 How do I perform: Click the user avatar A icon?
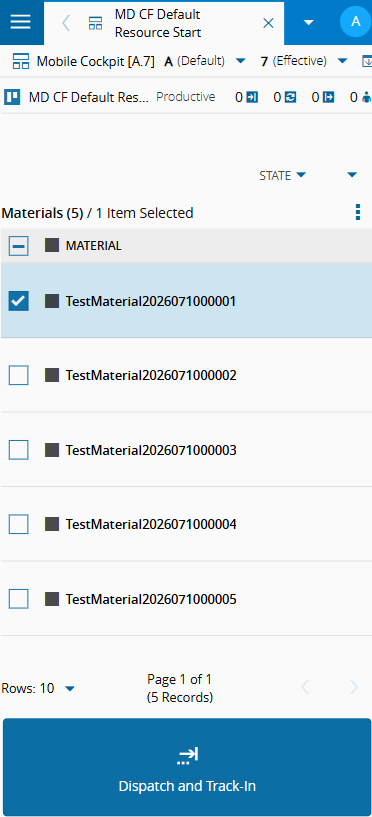[x=356, y=22]
